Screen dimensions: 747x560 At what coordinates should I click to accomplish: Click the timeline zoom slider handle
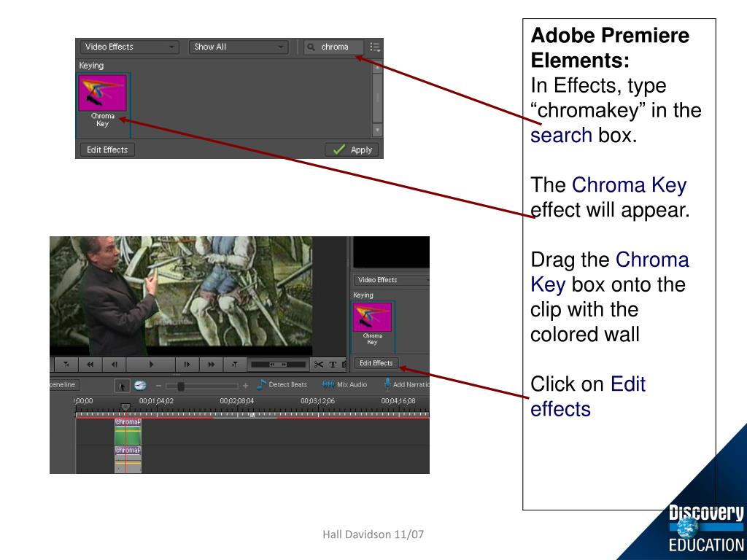[181, 386]
